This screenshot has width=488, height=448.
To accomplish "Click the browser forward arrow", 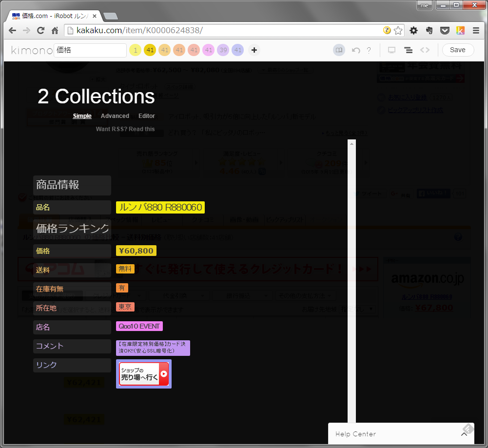I will (x=27, y=31).
